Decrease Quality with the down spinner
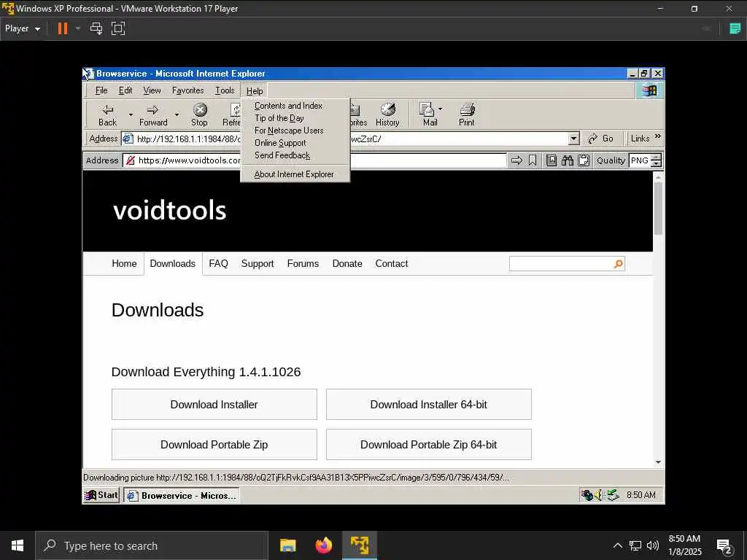 point(657,164)
